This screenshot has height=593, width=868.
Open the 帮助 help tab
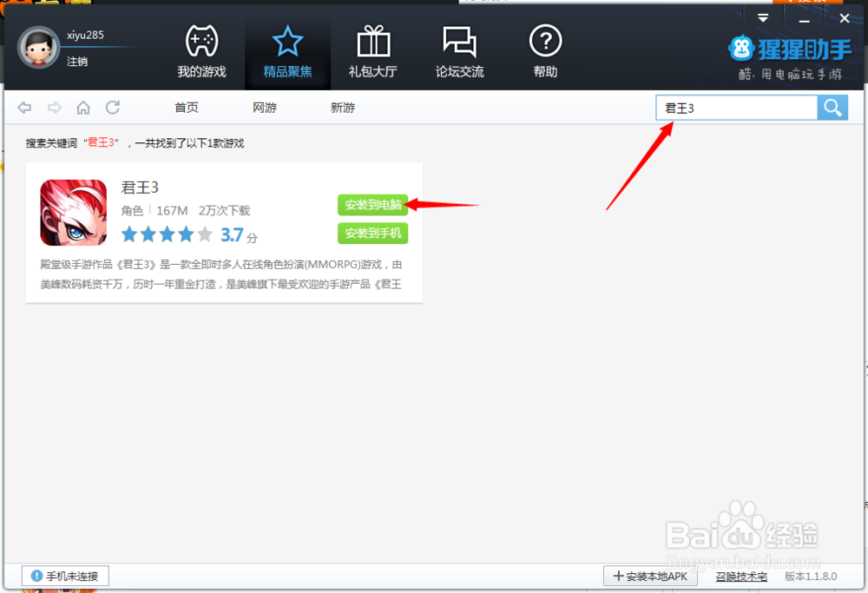(545, 51)
